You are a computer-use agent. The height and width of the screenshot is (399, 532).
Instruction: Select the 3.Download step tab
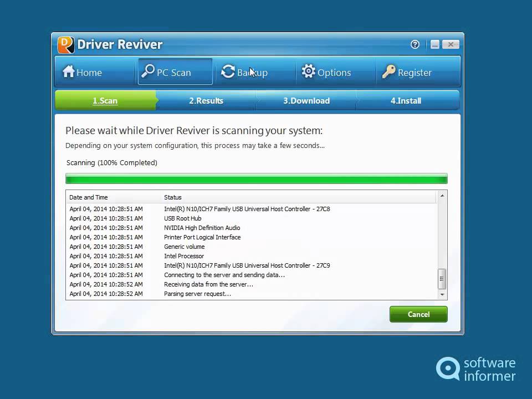tap(306, 100)
